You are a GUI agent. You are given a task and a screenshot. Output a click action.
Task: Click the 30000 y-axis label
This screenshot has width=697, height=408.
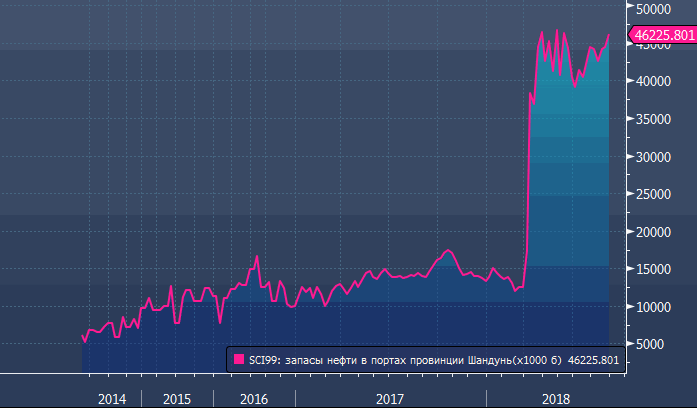pyautogui.click(x=655, y=157)
